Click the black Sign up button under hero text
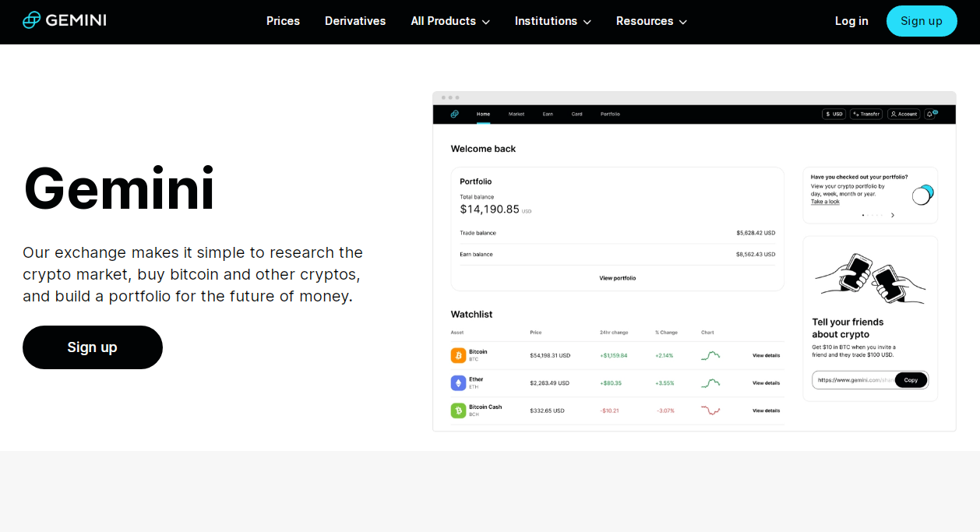The width and height of the screenshot is (980, 532). (x=93, y=347)
